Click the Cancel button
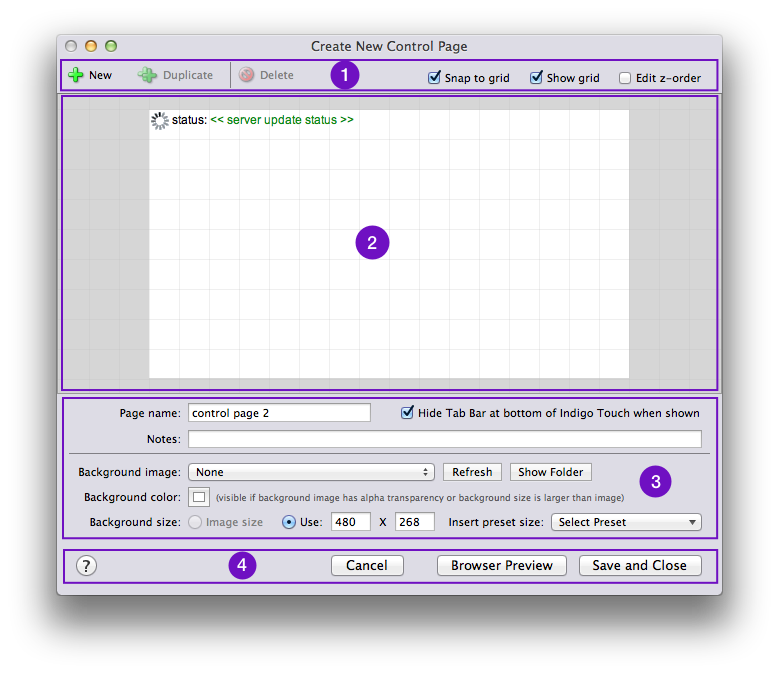This screenshot has width=779, height=674. 367,565
